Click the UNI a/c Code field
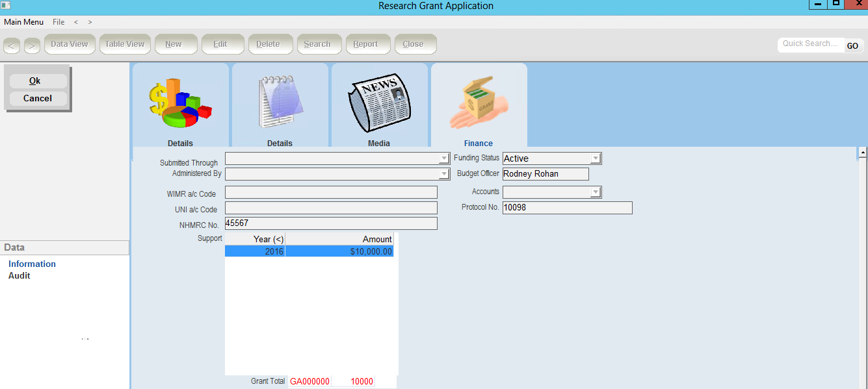The height and width of the screenshot is (389, 868). 331,208
